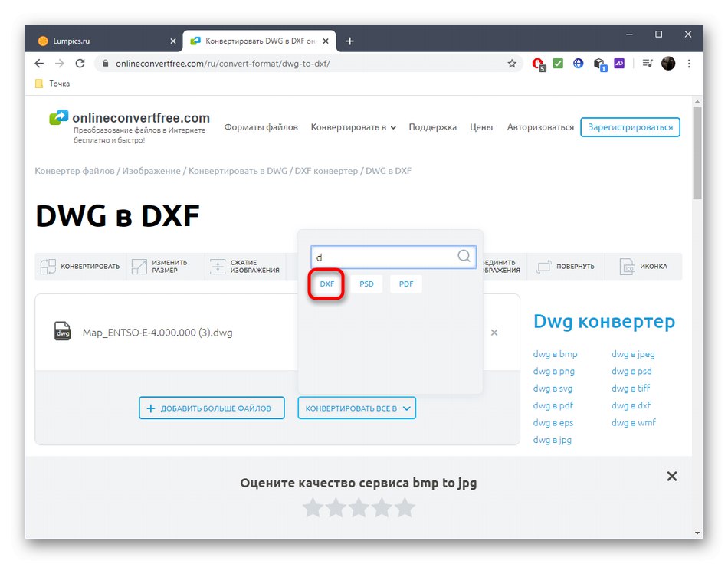
Task: Open the cube extension with badge 1
Action: (x=599, y=64)
